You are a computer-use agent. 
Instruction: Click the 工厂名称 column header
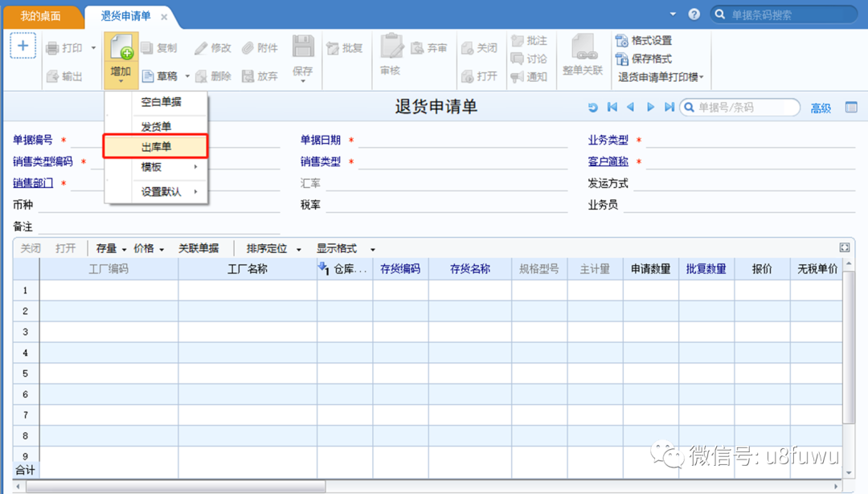tap(248, 269)
